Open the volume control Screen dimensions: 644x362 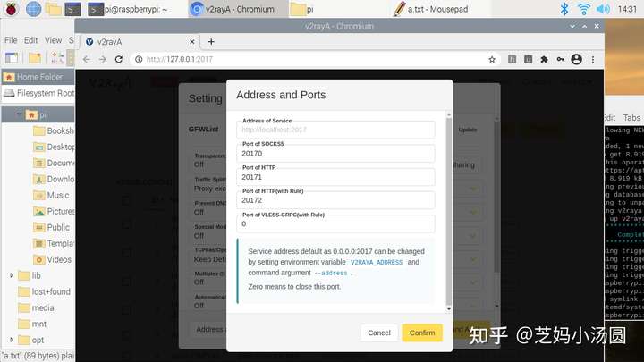point(603,9)
